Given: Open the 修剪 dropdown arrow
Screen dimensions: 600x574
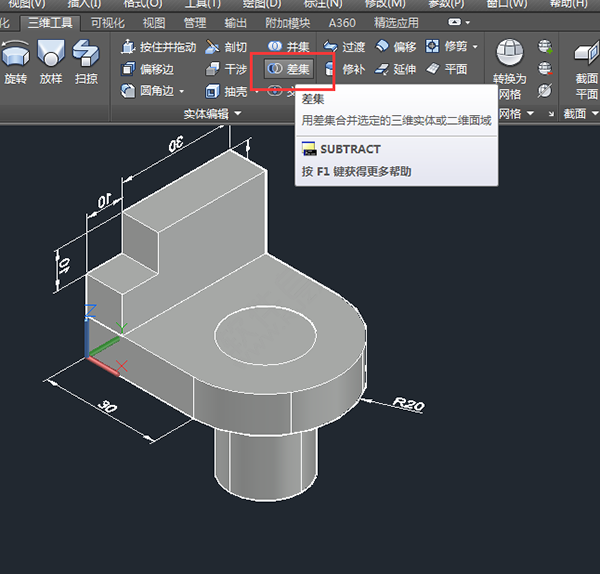Looking at the screenshot, I should [x=475, y=47].
